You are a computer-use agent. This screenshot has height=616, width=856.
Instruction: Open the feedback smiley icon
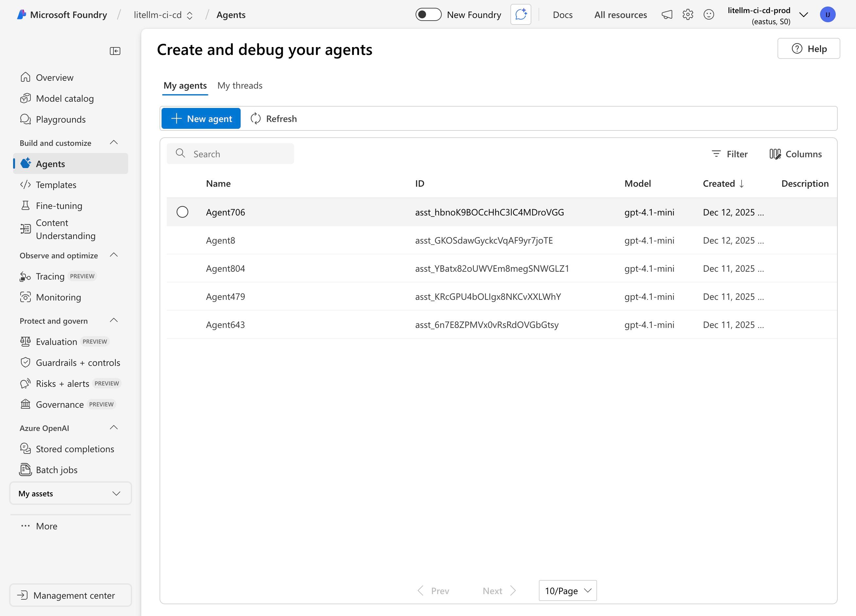tap(709, 14)
